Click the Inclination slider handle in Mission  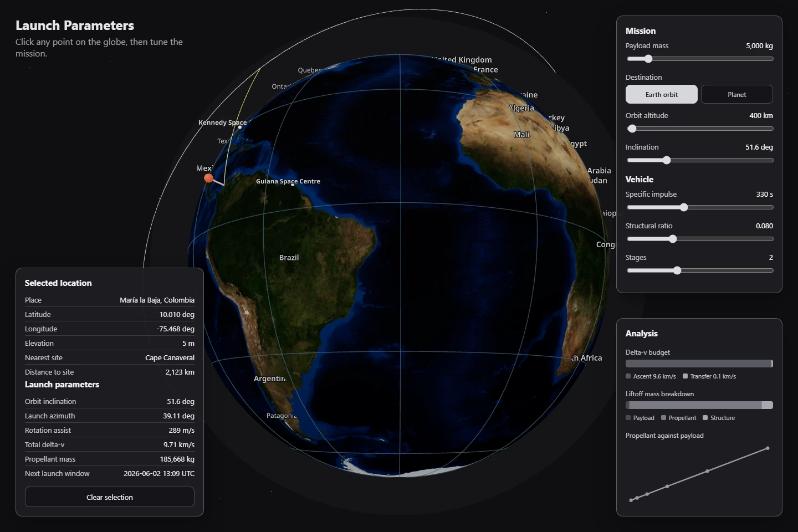pos(667,160)
